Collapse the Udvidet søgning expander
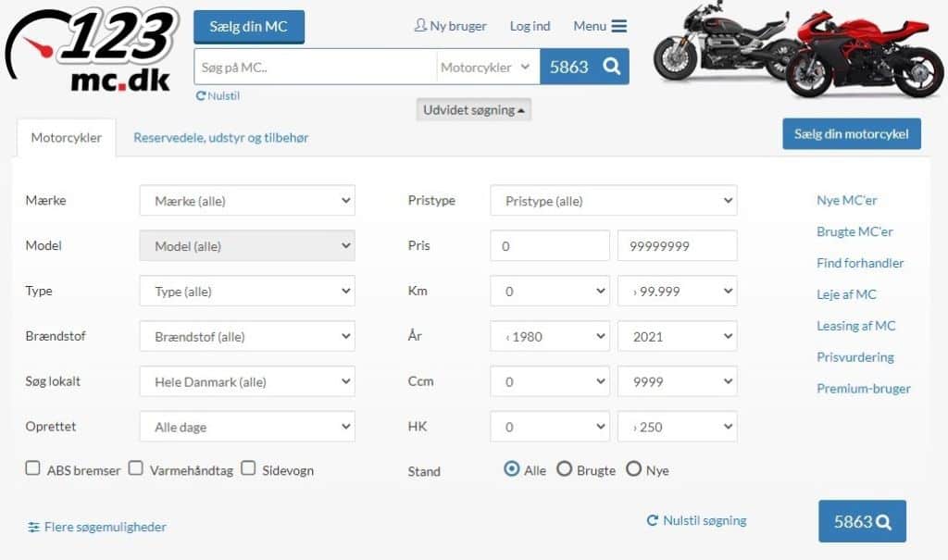Image resolution: width=948 pixels, height=560 pixels. point(473,110)
